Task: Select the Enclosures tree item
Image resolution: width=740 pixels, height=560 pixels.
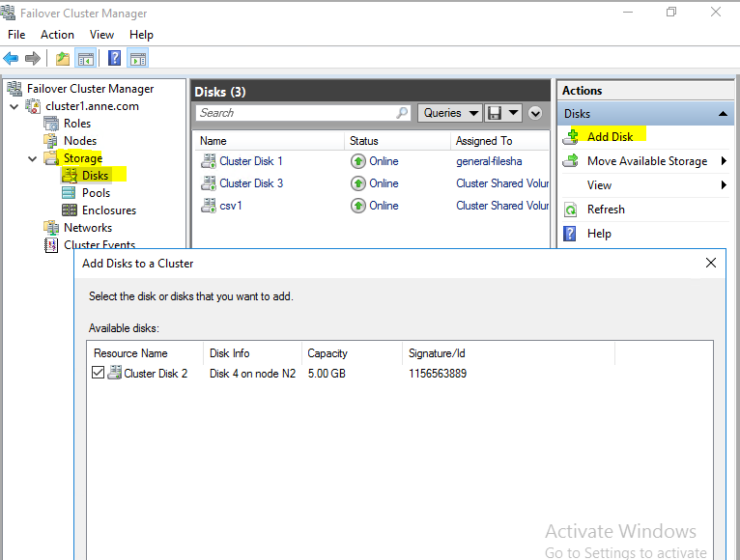Action: (x=109, y=210)
